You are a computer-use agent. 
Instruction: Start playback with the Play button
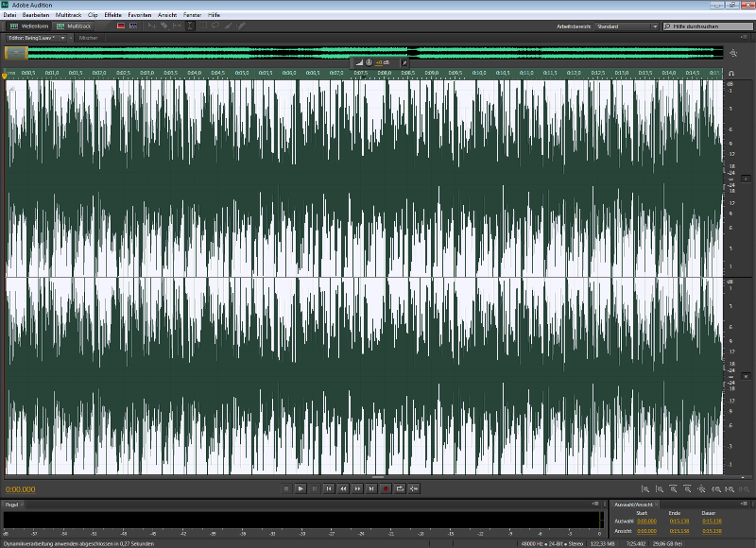pyautogui.click(x=301, y=488)
